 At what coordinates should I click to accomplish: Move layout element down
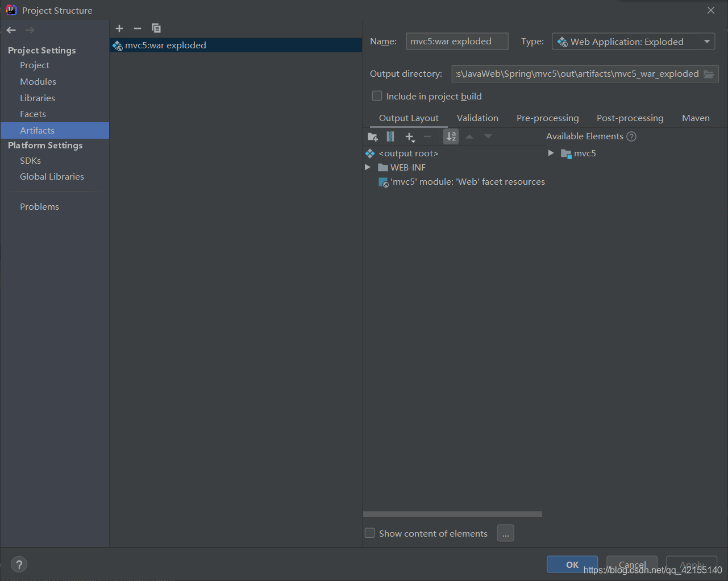(x=488, y=136)
